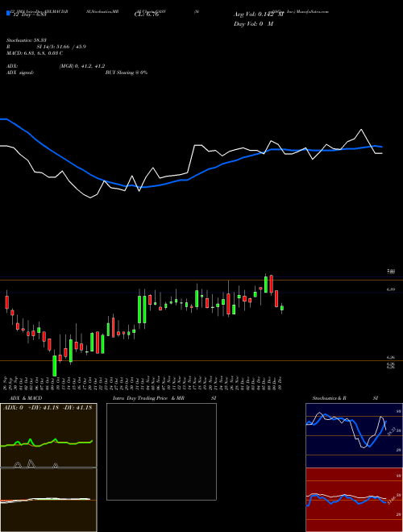The image size is (403, 532).
Task: Open the green ADX line chart
Action: click(48, 435)
